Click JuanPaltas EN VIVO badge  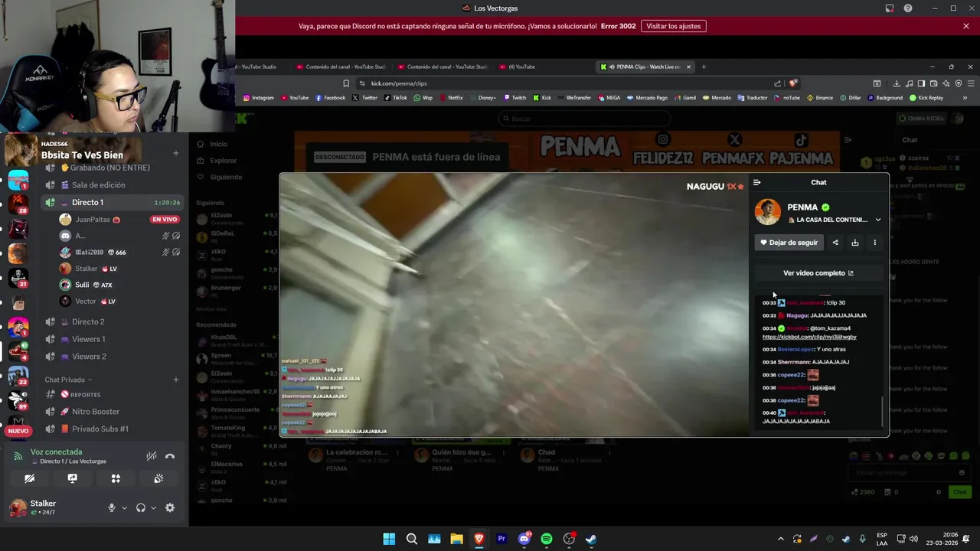(165, 220)
